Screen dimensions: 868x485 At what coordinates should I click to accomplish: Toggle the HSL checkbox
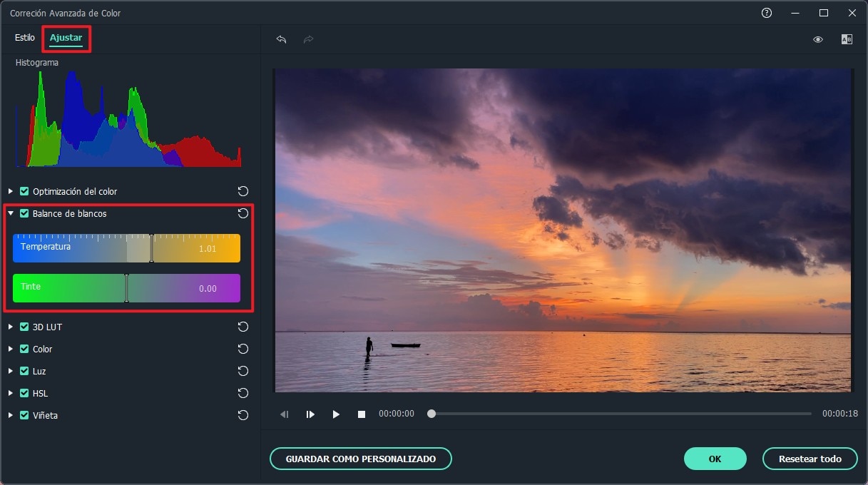(25, 393)
